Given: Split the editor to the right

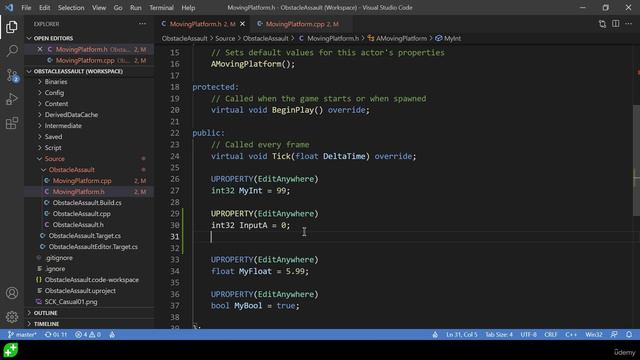Looking at the screenshot, I should 616,24.
